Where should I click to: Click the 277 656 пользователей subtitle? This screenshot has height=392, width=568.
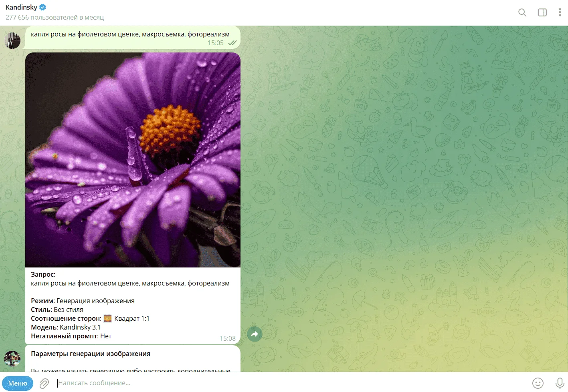point(55,17)
